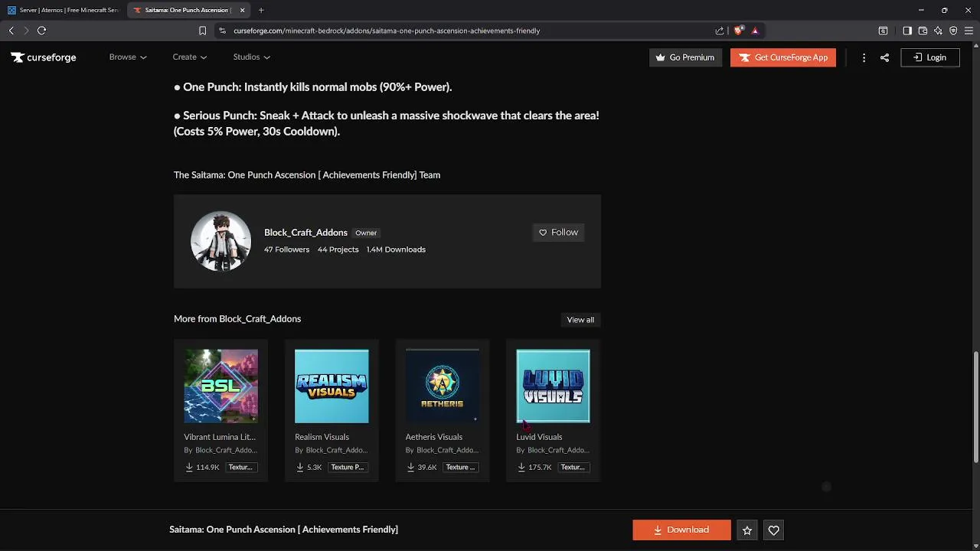Open the Luvid Visuals project thumbnail
The height and width of the screenshot is (551, 980).
(553, 386)
